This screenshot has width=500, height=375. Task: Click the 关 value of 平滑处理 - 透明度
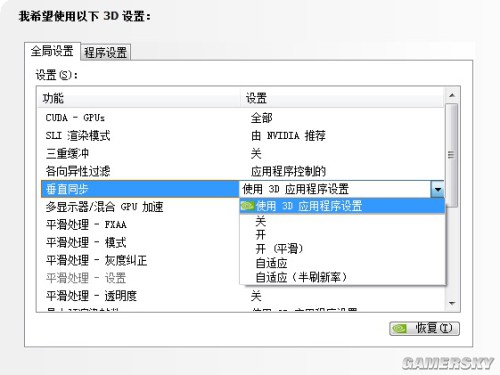click(256, 296)
